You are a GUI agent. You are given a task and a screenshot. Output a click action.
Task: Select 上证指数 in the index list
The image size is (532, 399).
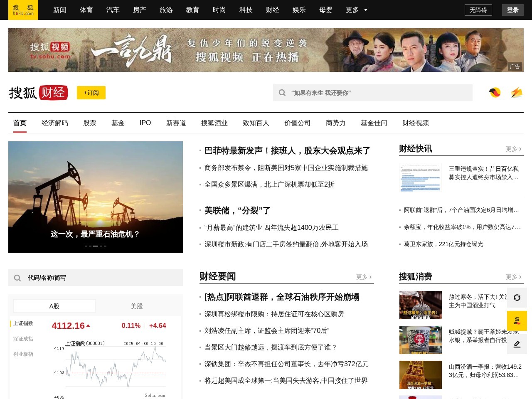point(23,323)
